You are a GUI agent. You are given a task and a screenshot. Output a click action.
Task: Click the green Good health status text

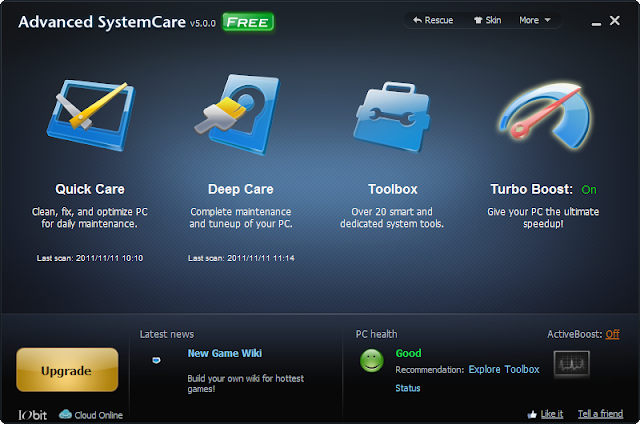click(x=408, y=353)
